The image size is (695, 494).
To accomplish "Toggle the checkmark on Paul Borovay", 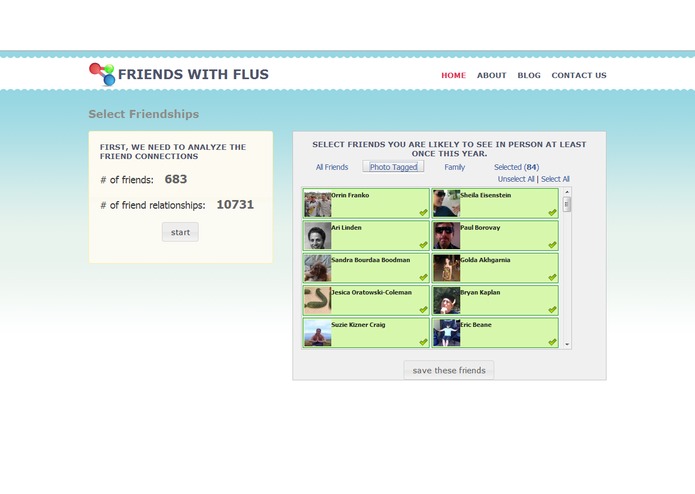I will [x=552, y=245].
